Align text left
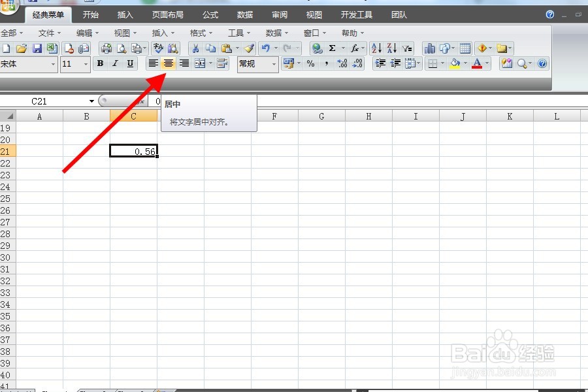 [153, 64]
